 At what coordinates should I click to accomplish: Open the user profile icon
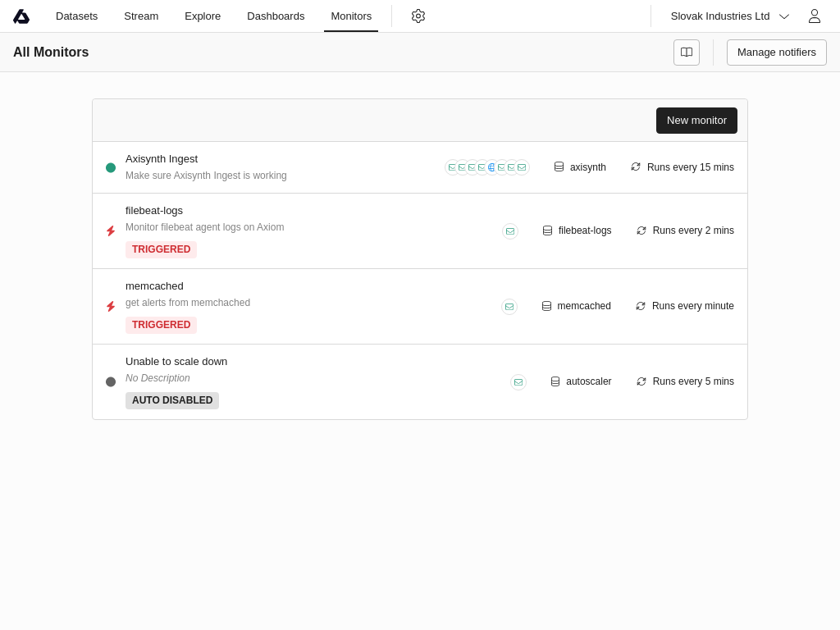[814, 16]
